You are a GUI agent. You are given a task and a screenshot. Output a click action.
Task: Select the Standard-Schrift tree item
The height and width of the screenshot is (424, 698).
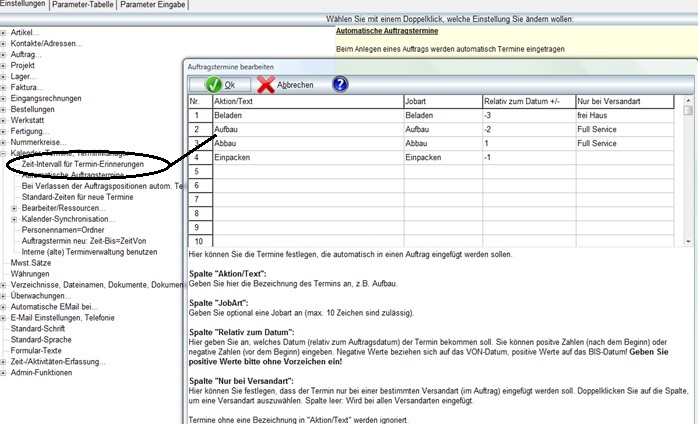point(38,329)
